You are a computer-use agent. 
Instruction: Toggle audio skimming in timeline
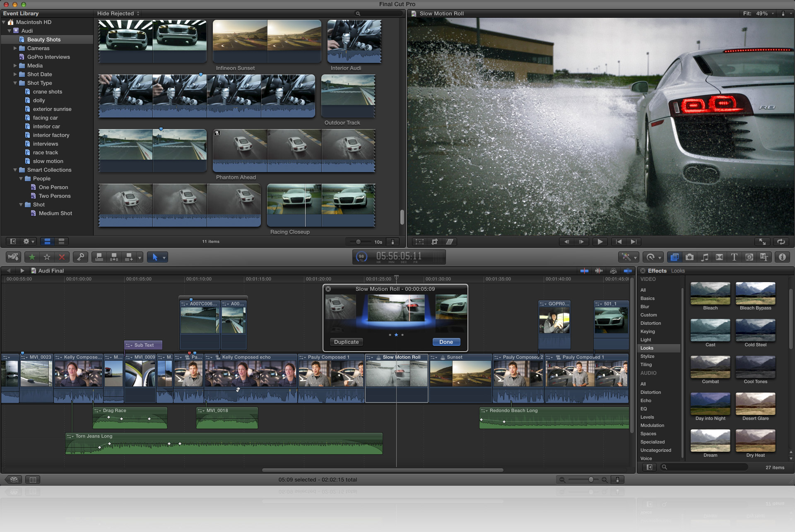coord(599,271)
